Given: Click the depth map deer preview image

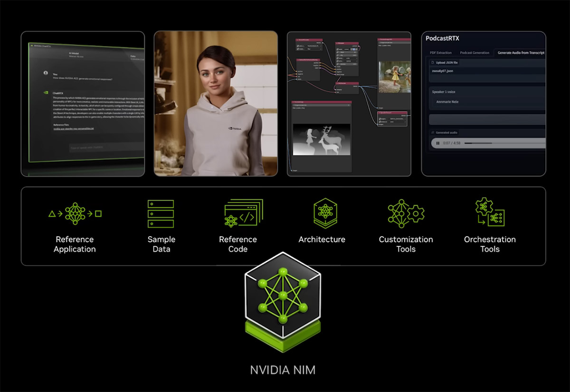Looking at the screenshot, I should point(322,139).
